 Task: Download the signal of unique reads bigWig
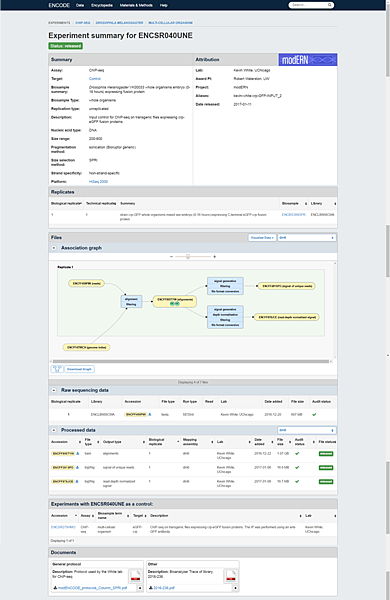77,468
